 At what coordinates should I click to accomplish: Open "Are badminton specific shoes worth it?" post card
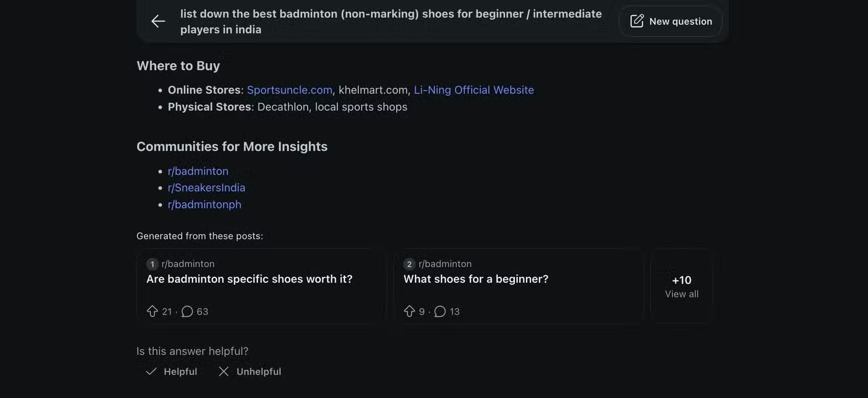[x=249, y=278]
